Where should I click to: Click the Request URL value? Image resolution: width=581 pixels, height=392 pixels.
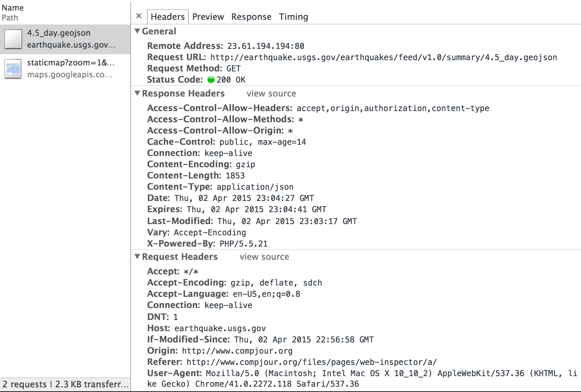coord(384,58)
